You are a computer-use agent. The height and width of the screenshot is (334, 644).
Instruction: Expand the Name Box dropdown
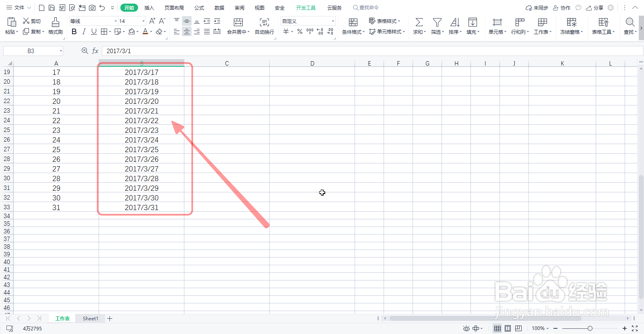tap(61, 51)
